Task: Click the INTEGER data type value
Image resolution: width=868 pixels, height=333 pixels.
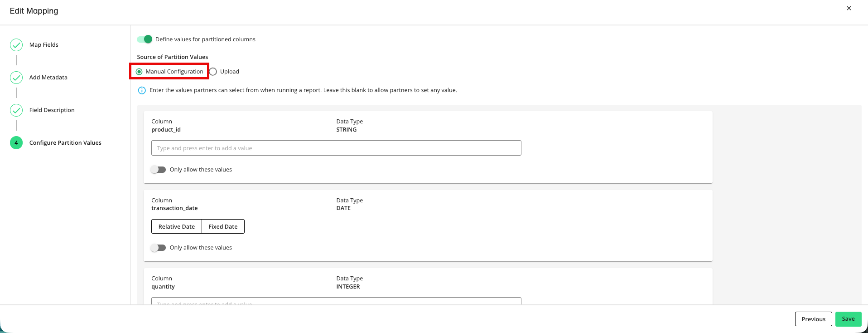Action: [348, 287]
